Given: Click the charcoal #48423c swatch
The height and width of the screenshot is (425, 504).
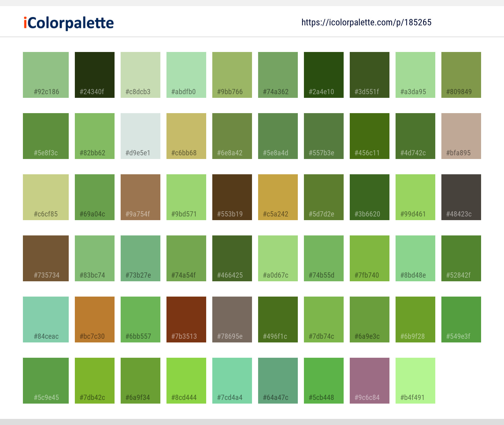Looking at the screenshot, I should (461, 197).
